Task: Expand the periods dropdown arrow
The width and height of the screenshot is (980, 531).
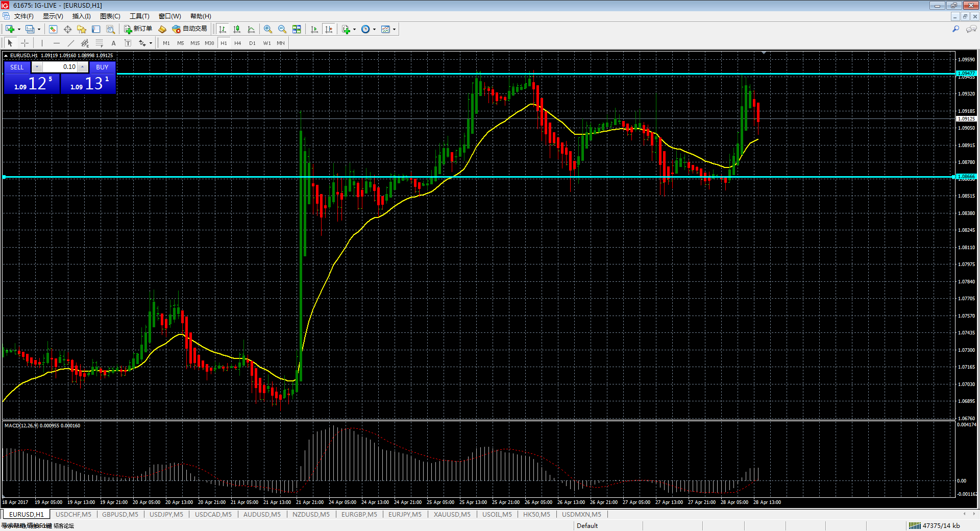Action: (374, 29)
